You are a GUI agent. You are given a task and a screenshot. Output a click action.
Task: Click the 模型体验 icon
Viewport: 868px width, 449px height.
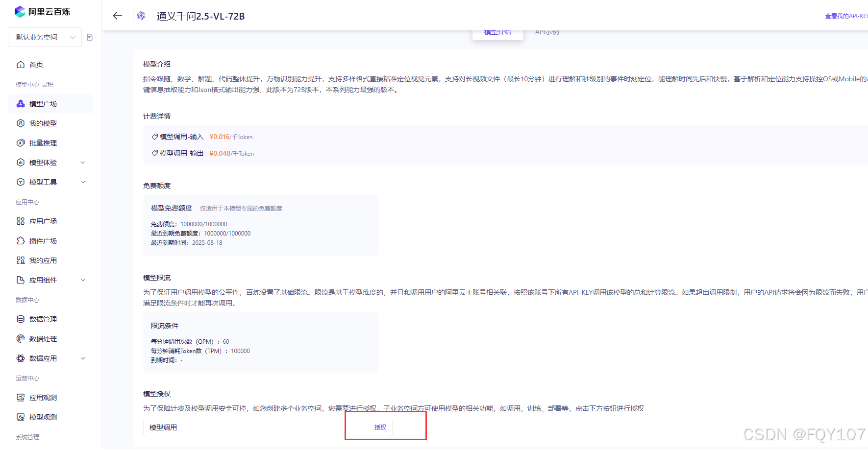pyautogui.click(x=21, y=163)
